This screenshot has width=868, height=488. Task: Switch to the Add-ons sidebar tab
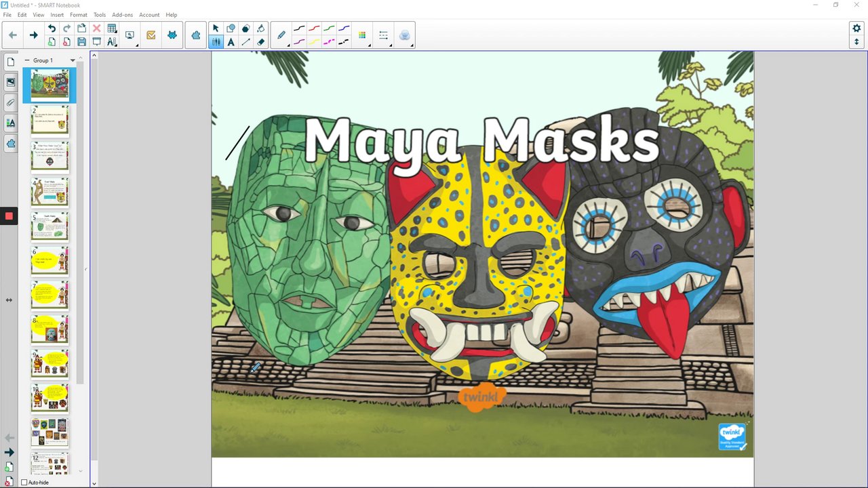(x=10, y=144)
